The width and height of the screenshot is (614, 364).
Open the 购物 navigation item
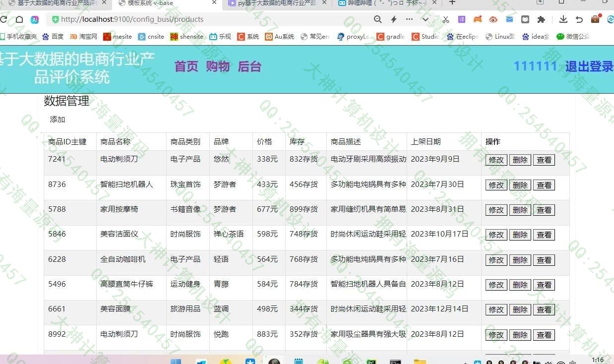click(218, 66)
